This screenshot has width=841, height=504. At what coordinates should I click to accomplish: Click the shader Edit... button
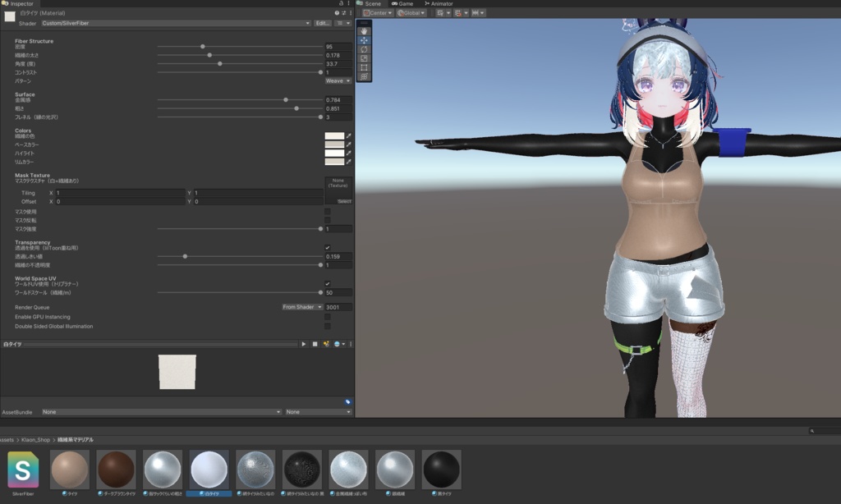coord(322,23)
